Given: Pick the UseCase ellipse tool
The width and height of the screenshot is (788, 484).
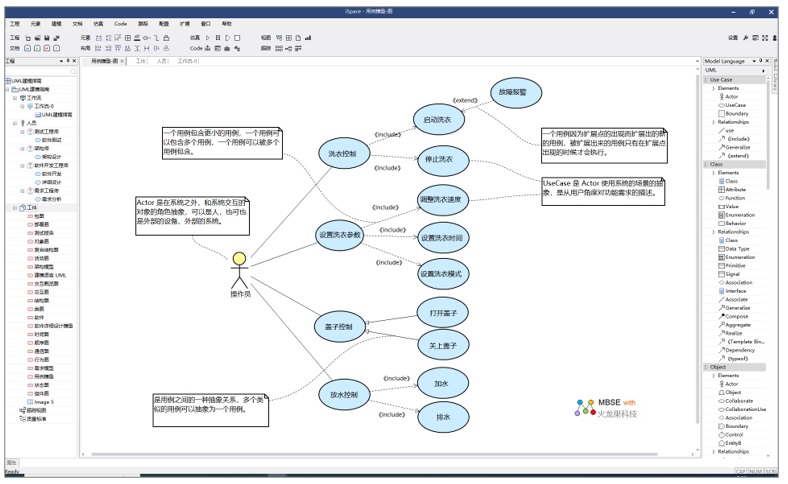Looking at the screenshot, I should [734, 105].
